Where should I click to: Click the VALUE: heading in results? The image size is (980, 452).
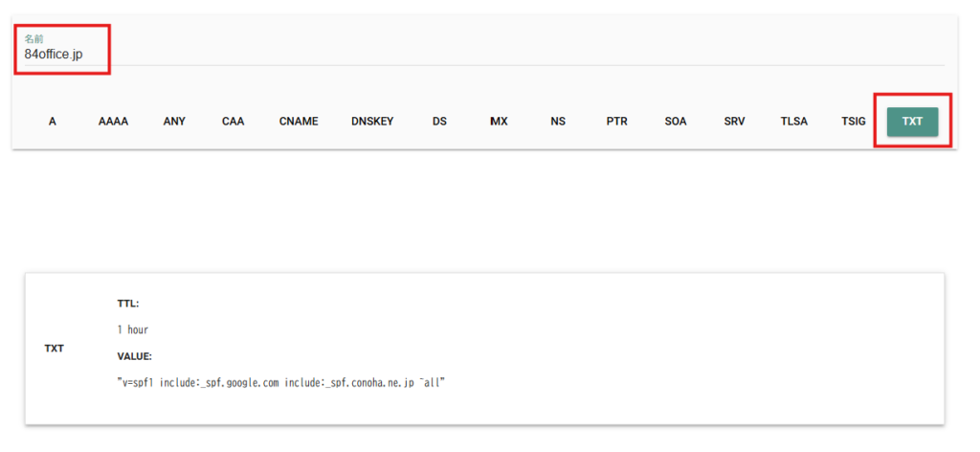pos(134,356)
